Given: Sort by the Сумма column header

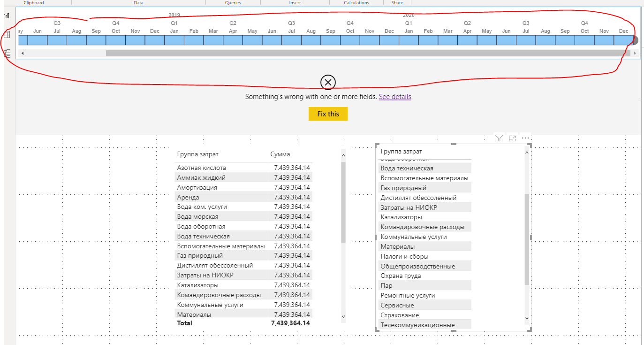Looking at the screenshot, I should pyautogui.click(x=280, y=154).
